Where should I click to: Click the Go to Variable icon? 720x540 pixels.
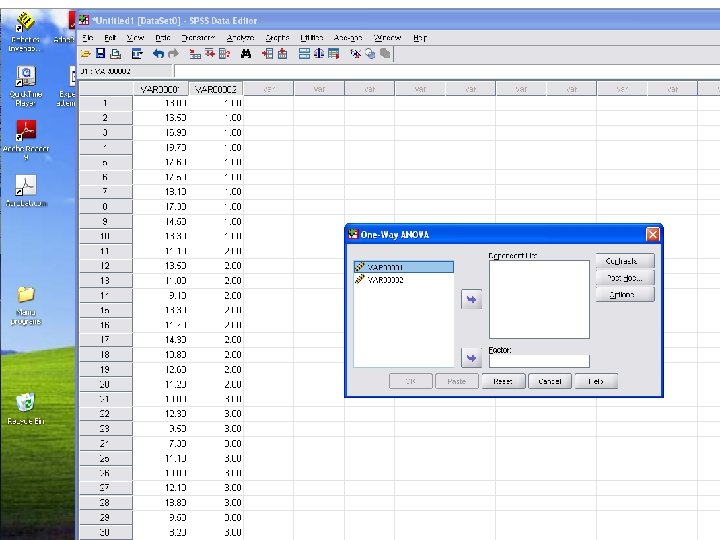210,54
